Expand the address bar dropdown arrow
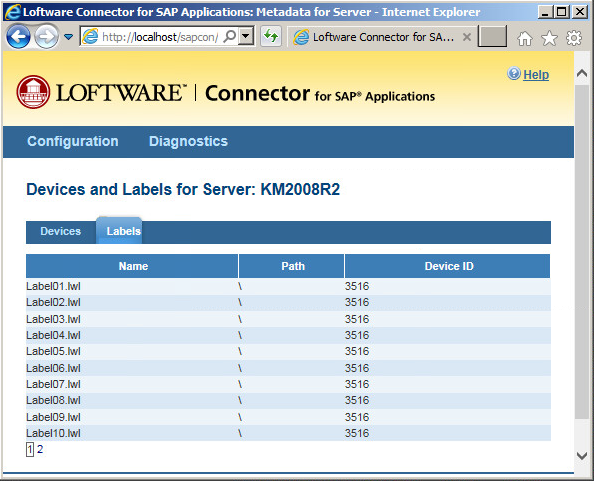This screenshot has height=481, width=594. tap(246, 37)
